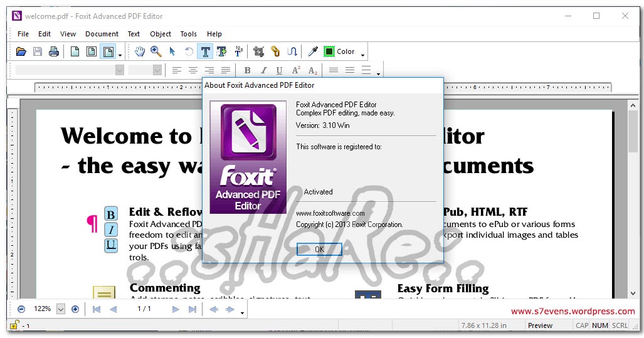
Task: Toggle Underline formatting
Action: coord(279,71)
